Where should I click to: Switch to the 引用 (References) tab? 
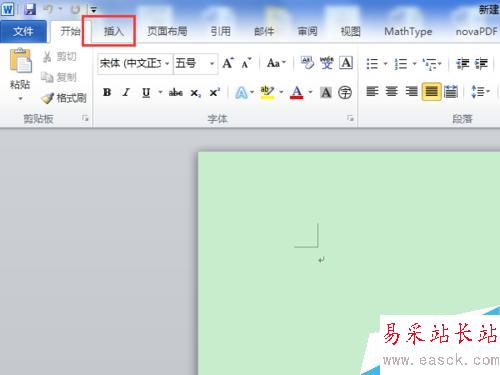point(220,31)
